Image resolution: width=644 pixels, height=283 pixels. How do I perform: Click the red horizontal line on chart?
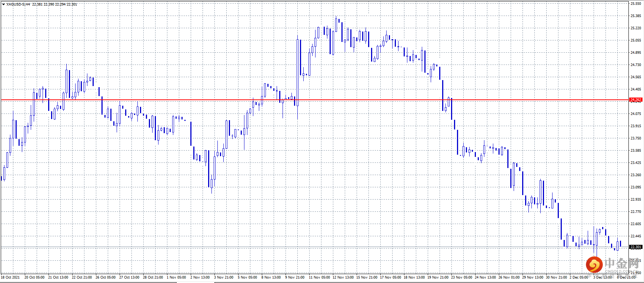(315, 100)
